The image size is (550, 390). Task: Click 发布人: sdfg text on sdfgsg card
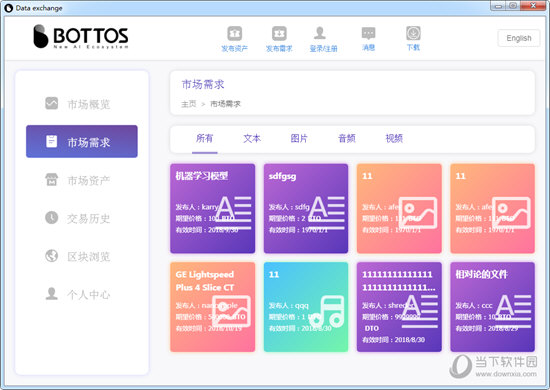pyautogui.click(x=289, y=207)
